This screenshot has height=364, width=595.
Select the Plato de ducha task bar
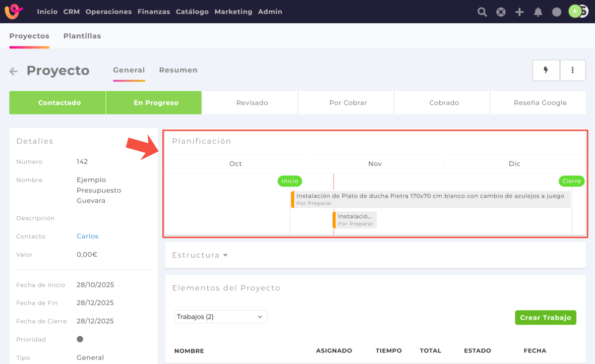click(x=430, y=199)
